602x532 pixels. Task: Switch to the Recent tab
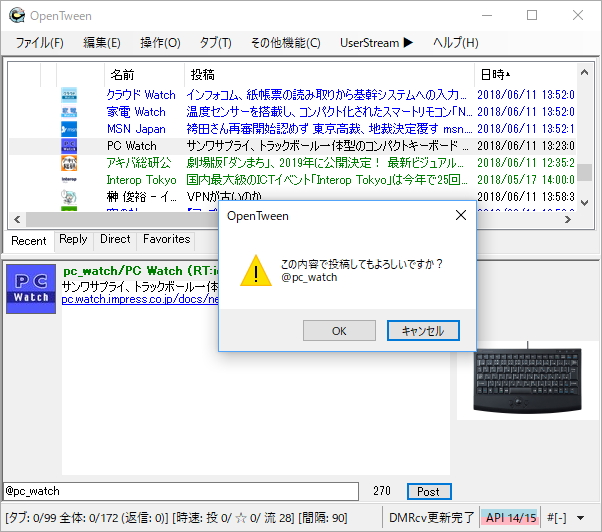point(29,241)
